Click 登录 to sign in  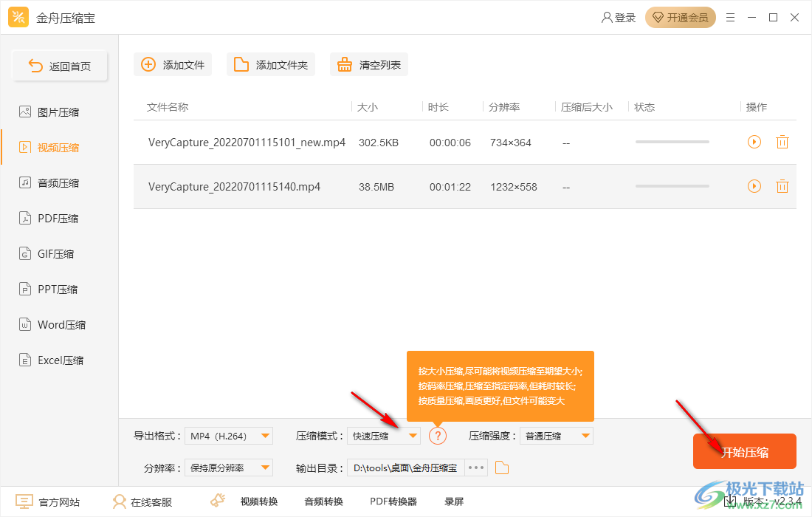[x=619, y=18]
